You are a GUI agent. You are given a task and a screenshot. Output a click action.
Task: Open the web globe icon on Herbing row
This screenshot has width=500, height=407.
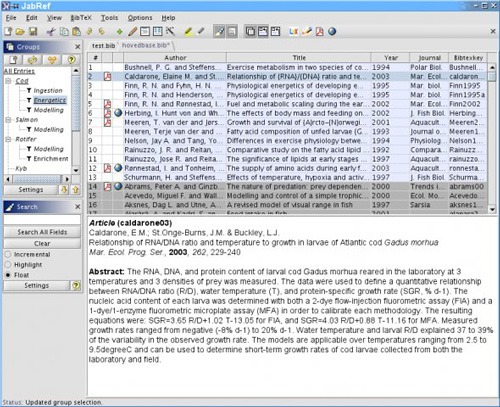(118, 113)
